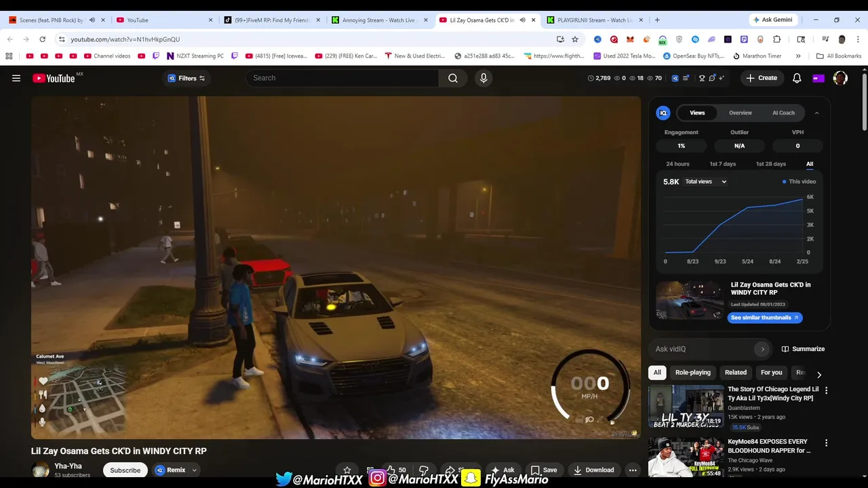Click the vidIQ panel logo badge
This screenshot has width=868, height=488.
663,113
